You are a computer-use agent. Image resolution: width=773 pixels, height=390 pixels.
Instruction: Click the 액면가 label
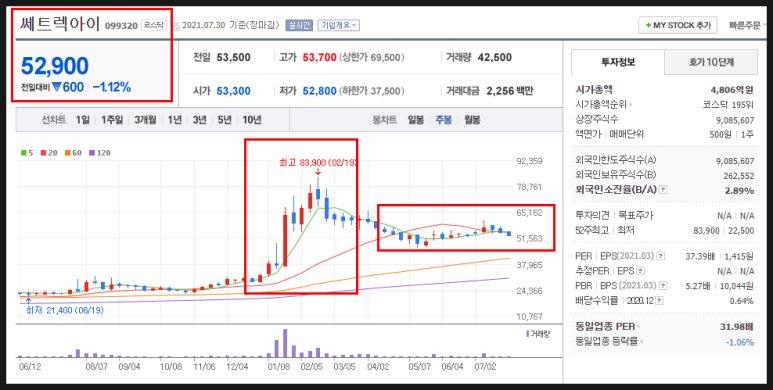click(x=587, y=134)
